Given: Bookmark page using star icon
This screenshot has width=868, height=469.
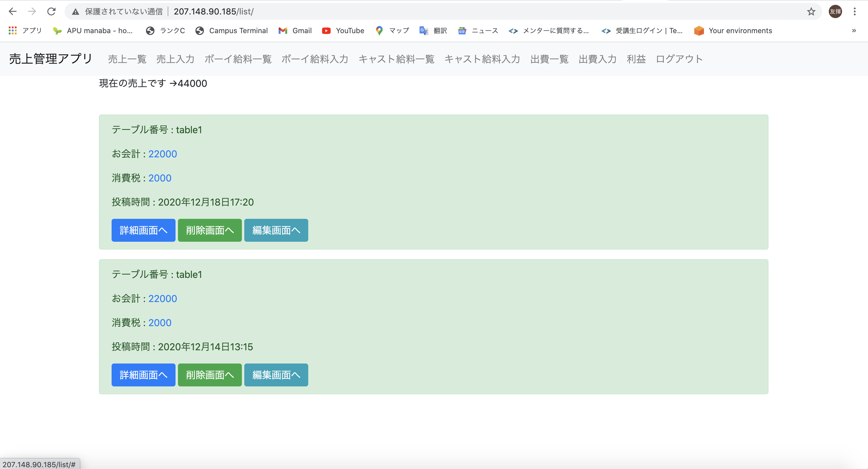Looking at the screenshot, I should tap(811, 12).
